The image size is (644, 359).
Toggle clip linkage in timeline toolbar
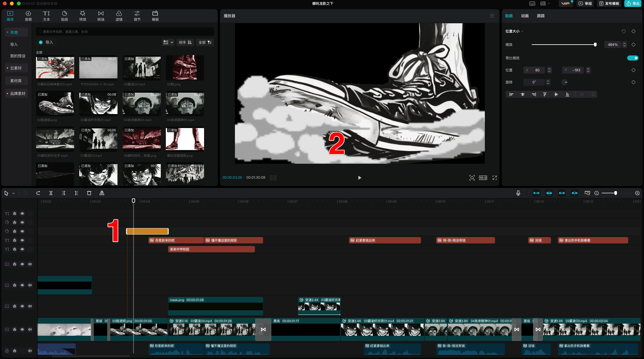point(562,193)
